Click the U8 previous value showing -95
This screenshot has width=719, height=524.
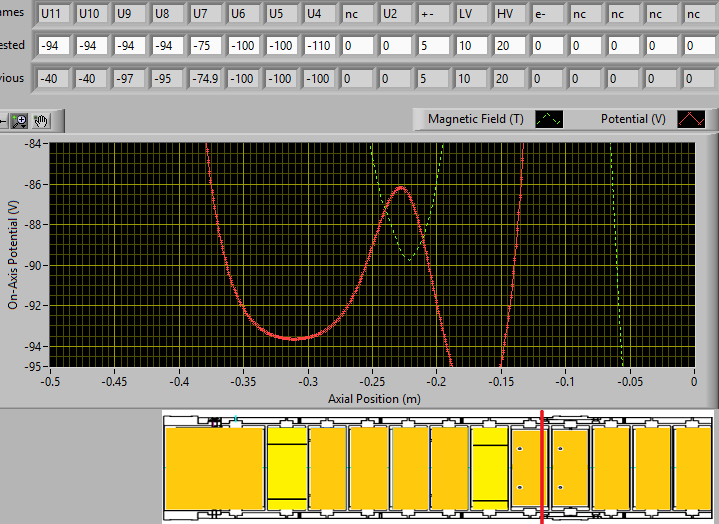click(x=168, y=79)
